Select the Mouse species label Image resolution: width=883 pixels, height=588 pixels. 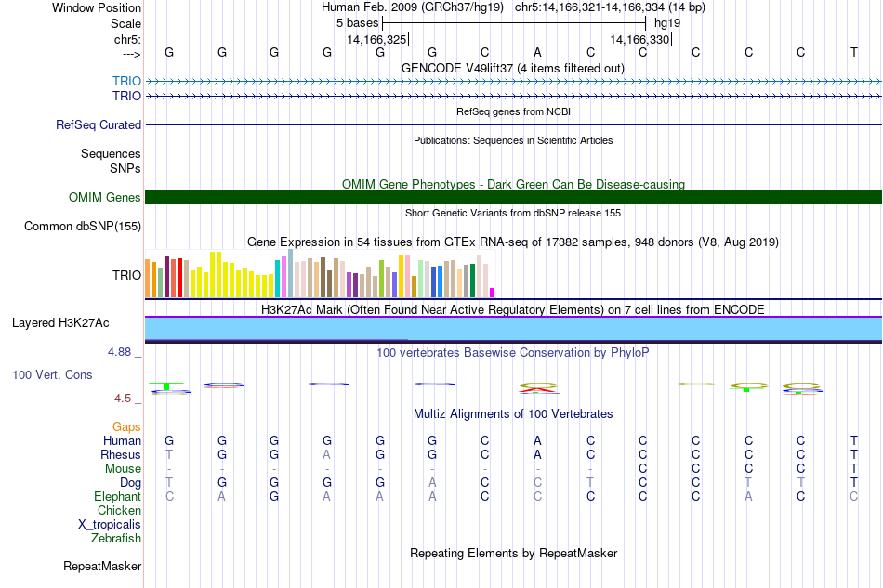(x=123, y=469)
